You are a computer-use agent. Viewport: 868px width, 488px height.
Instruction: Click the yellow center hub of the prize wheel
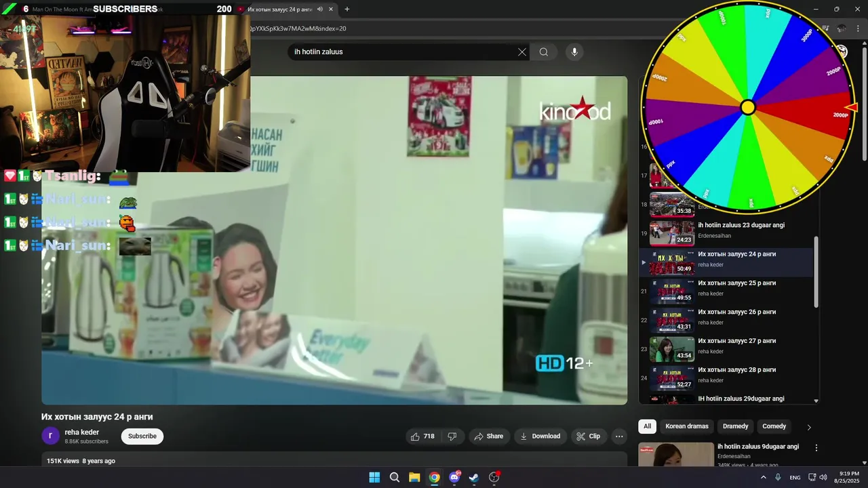(x=747, y=107)
